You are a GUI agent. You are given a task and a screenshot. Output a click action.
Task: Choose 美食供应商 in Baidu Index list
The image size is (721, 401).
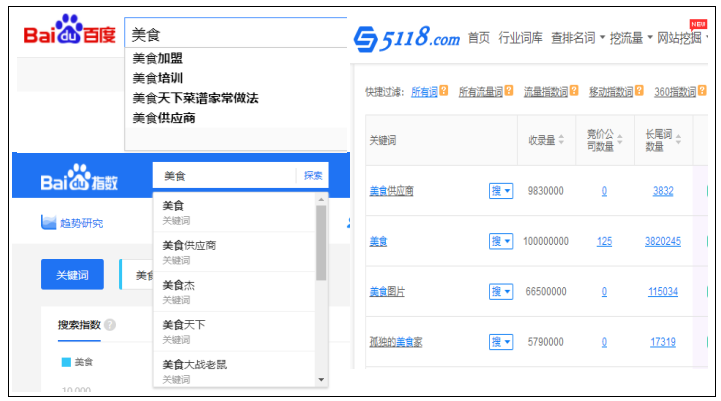point(235,252)
